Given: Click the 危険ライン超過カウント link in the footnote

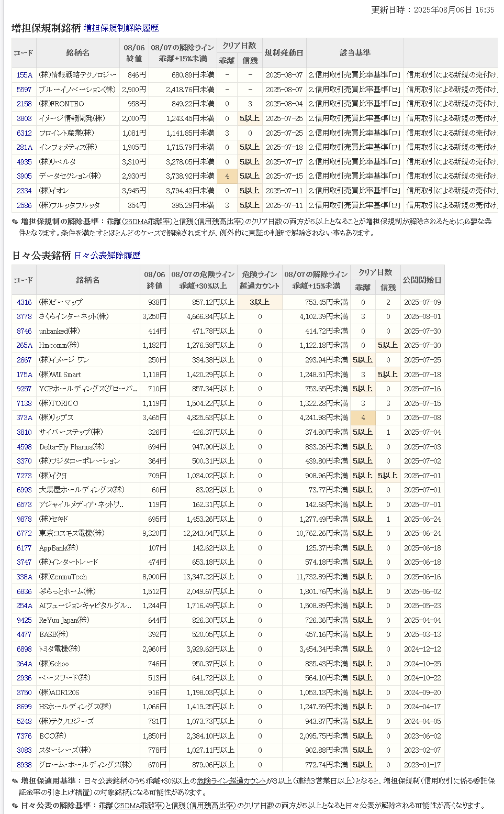Looking at the screenshot, I should click(231, 780).
